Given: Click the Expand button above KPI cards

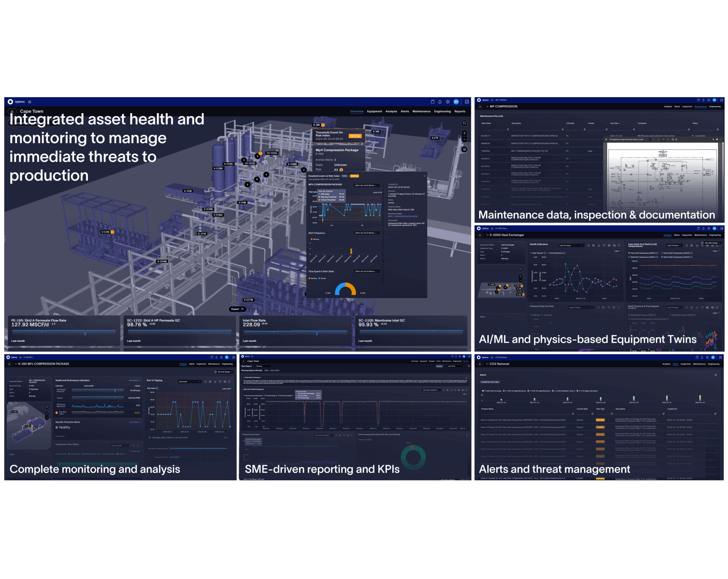Looking at the screenshot, I should pyautogui.click(x=237, y=309).
